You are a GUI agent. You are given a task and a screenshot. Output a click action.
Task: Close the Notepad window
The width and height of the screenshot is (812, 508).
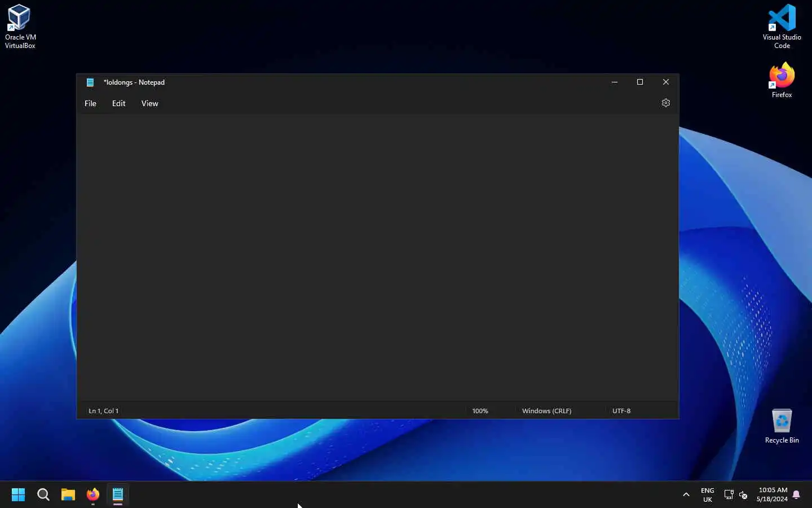coord(666,82)
